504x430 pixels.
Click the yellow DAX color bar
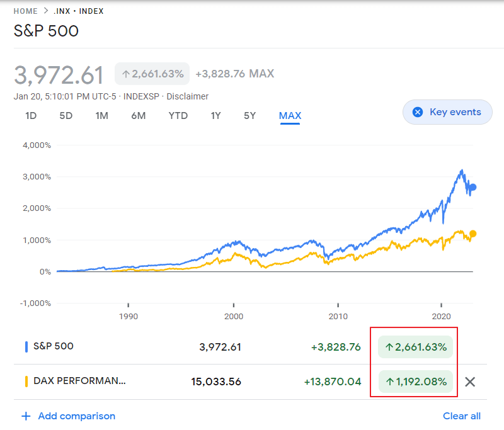[26, 382]
